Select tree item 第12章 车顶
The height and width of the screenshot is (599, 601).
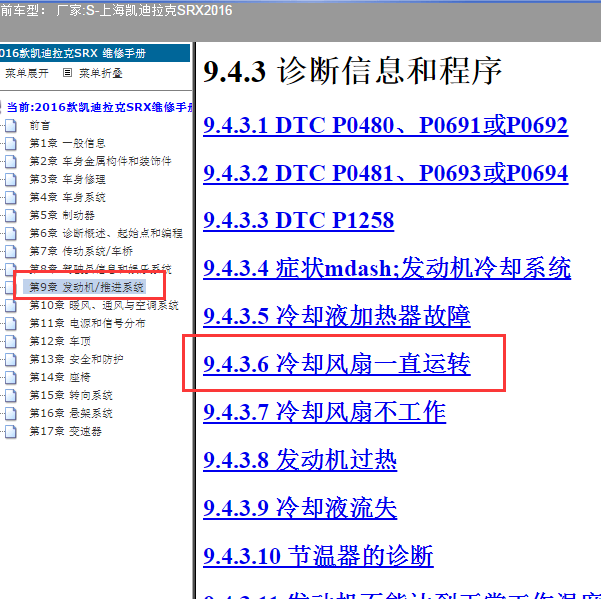click(x=60, y=341)
